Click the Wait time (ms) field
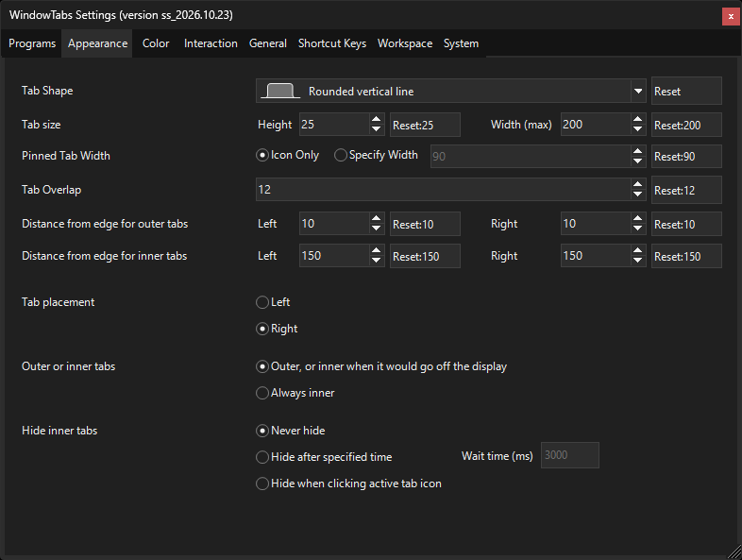This screenshot has height=560, width=742. [x=570, y=455]
